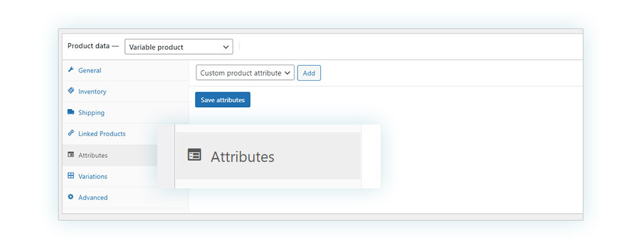This screenshot has height=249, width=644.
Task: Click the arrow on Custom product attribute select
Action: tap(287, 73)
